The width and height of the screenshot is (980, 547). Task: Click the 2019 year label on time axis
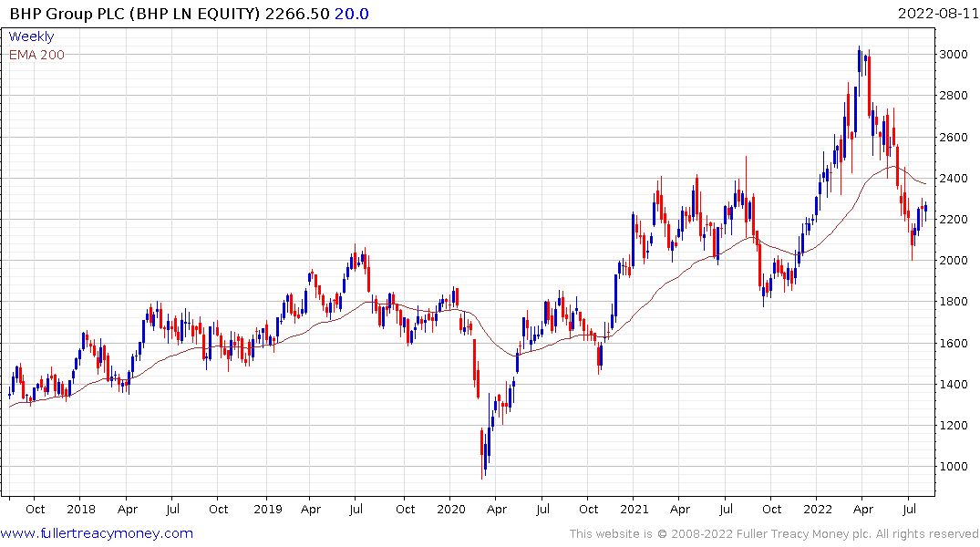click(268, 509)
